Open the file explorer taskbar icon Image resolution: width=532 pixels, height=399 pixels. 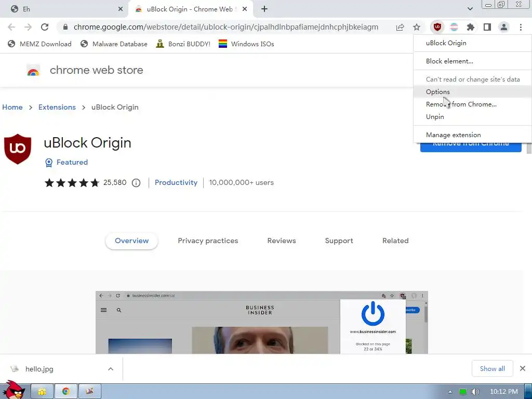click(x=42, y=392)
